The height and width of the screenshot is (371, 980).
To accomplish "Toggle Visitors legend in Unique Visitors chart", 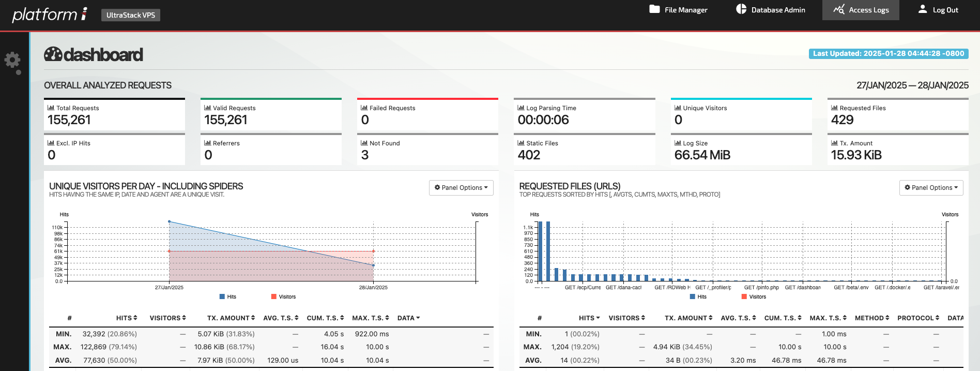I will point(283,296).
